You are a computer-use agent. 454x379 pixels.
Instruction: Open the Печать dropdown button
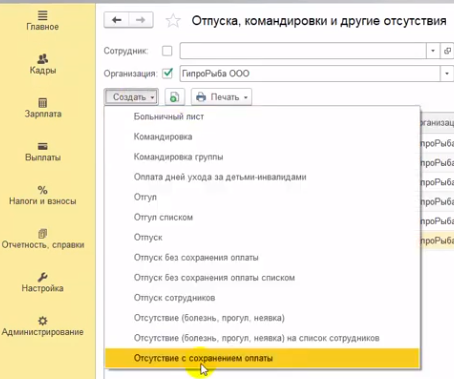pyautogui.click(x=221, y=97)
